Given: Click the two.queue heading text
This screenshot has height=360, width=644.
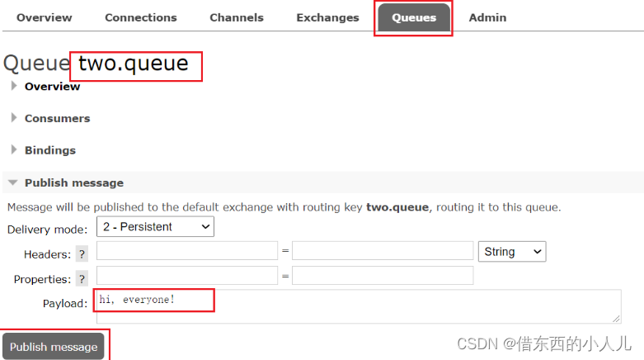Looking at the screenshot, I should click(x=134, y=64).
